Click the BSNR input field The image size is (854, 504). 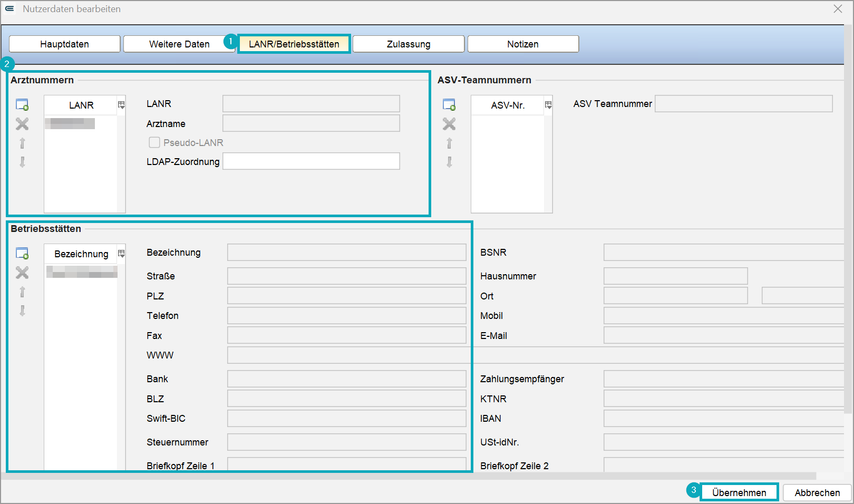pyautogui.click(x=725, y=253)
